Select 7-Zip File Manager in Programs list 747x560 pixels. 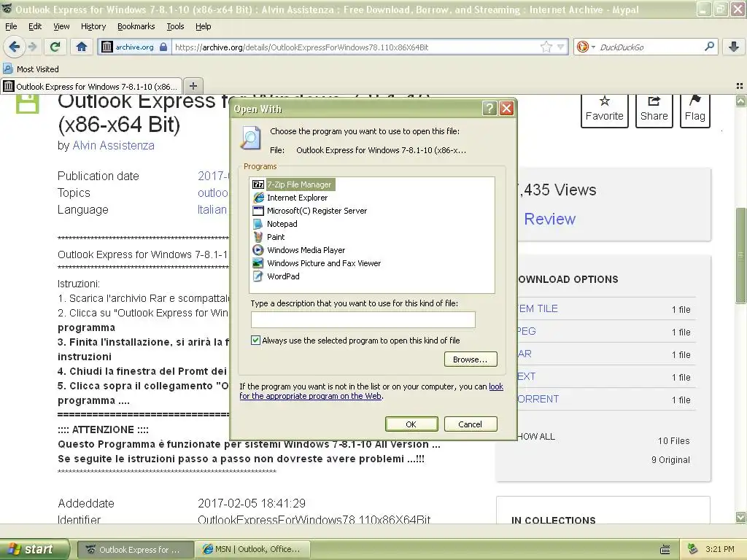click(x=298, y=184)
